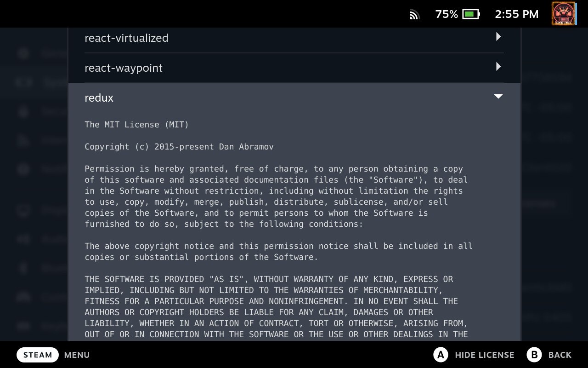The width and height of the screenshot is (588, 368).
Task: Click the A button glyph
Action: coord(441,355)
